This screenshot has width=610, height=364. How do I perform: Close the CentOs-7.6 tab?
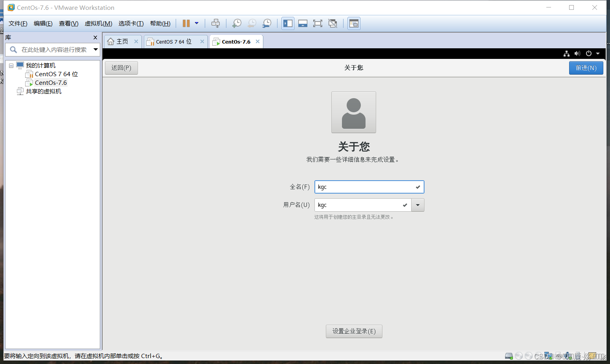[257, 42]
